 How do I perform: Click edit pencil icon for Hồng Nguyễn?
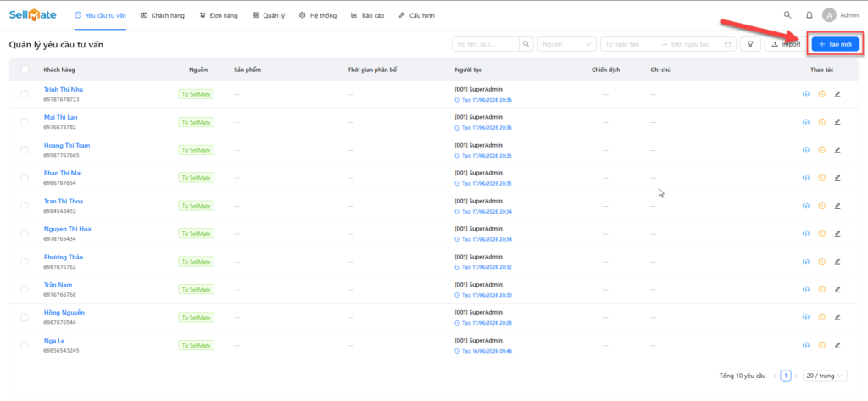click(x=837, y=317)
